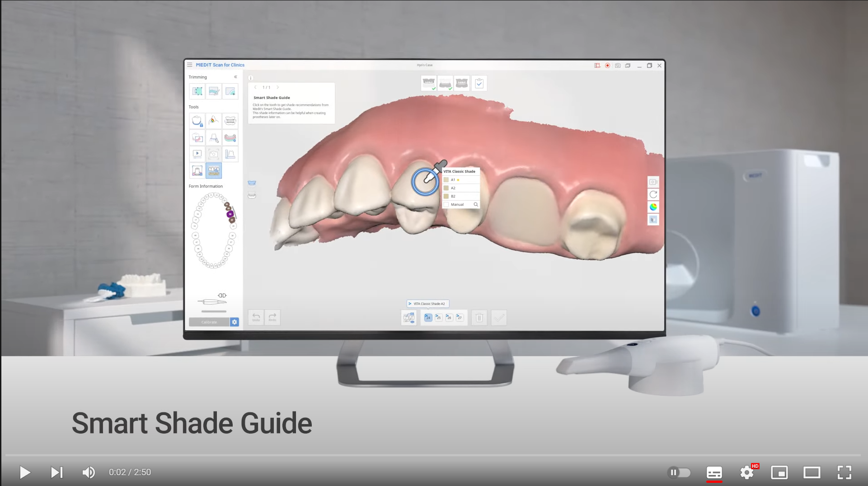The image size is (868, 486).
Task: Click the Calibrate button
Action: [x=209, y=322]
